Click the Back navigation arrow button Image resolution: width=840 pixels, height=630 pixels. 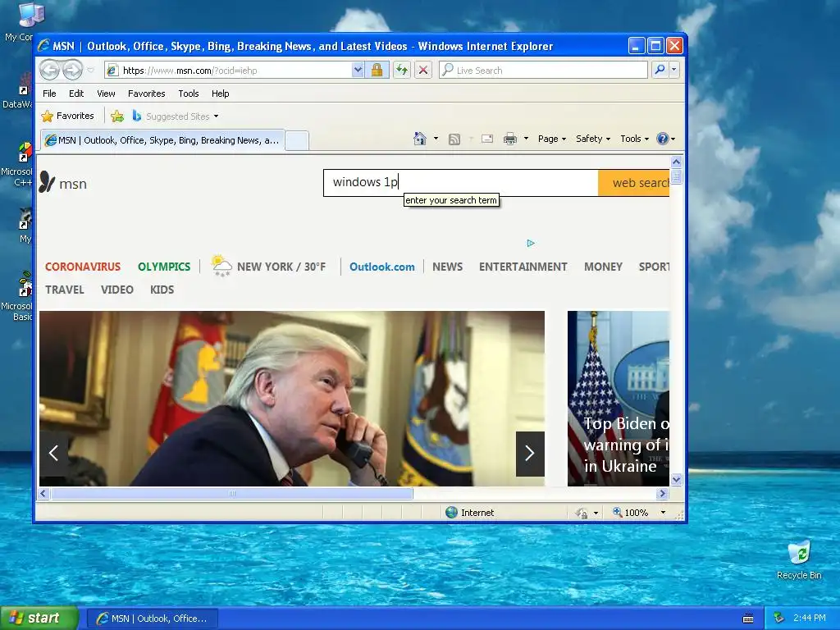point(49,70)
